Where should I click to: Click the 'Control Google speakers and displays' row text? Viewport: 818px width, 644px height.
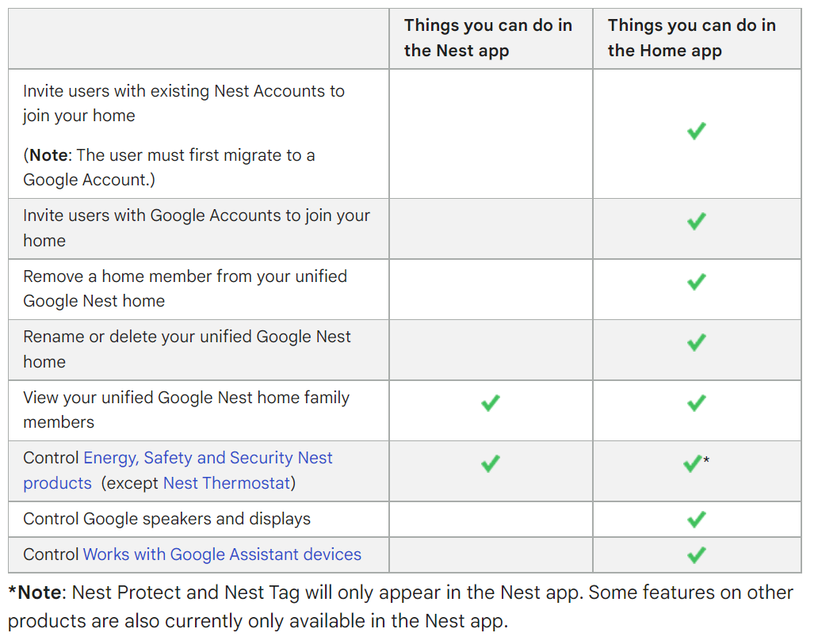click(x=166, y=519)
